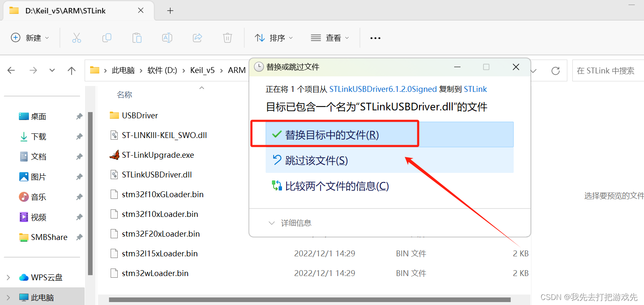Screen dimensions: 644x305
Task: Click the Keil_v5 breadcrumb
Action: 202,70
